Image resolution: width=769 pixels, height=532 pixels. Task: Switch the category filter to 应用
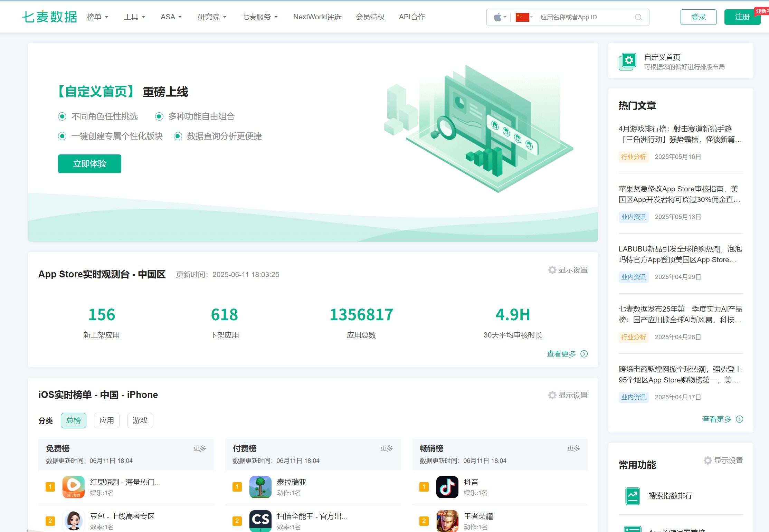pos(106,420)
